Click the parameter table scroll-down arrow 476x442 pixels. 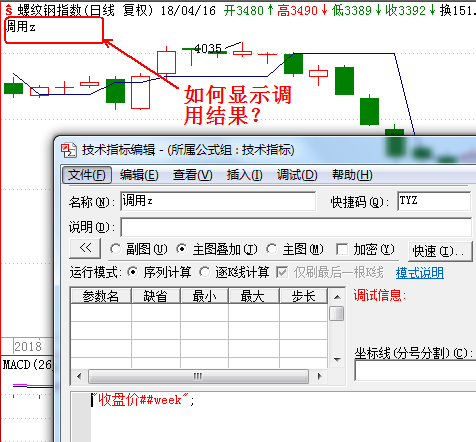point(337,360)
